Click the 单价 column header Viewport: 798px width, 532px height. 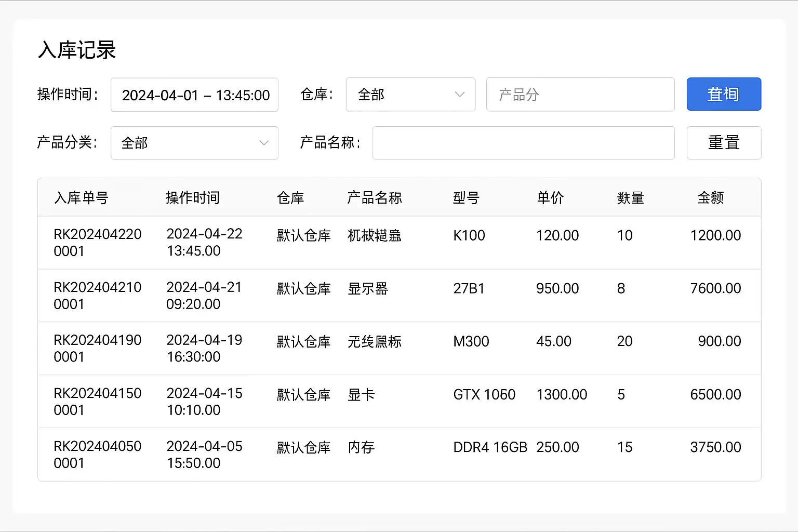click(550, 198)
